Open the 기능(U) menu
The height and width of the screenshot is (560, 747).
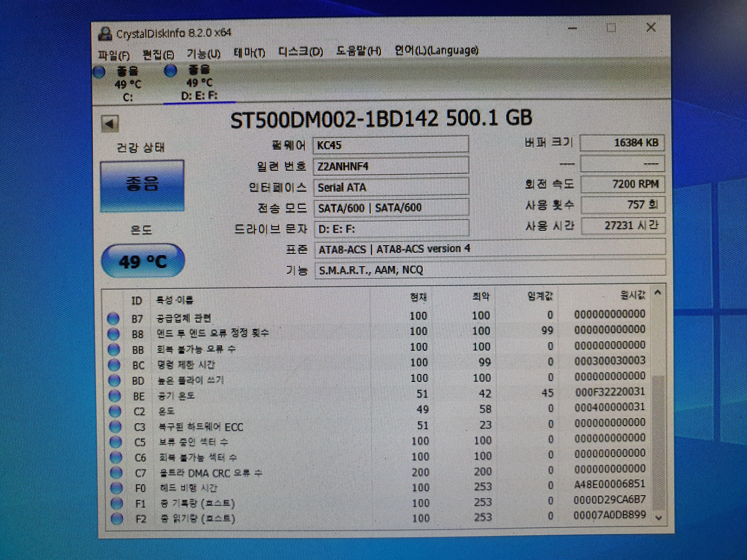coord(204,54)
